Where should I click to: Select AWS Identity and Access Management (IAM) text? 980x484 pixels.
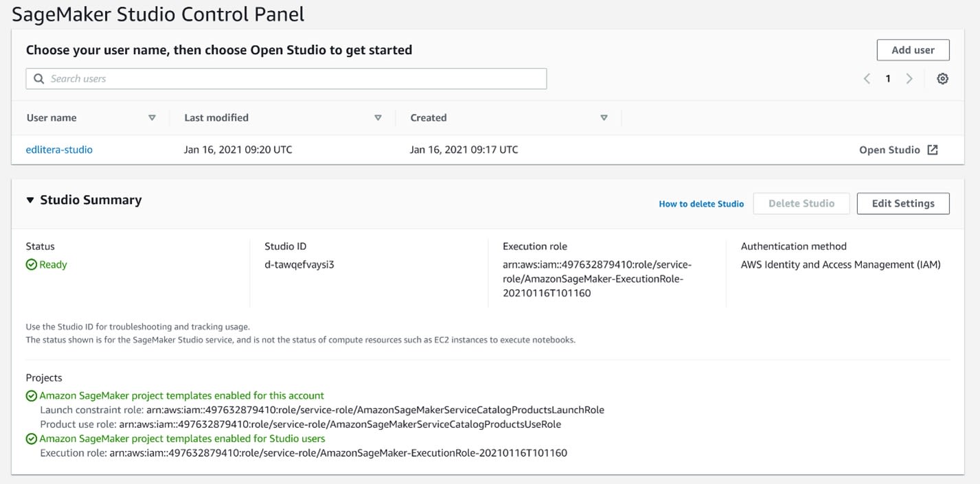(841, 264)
